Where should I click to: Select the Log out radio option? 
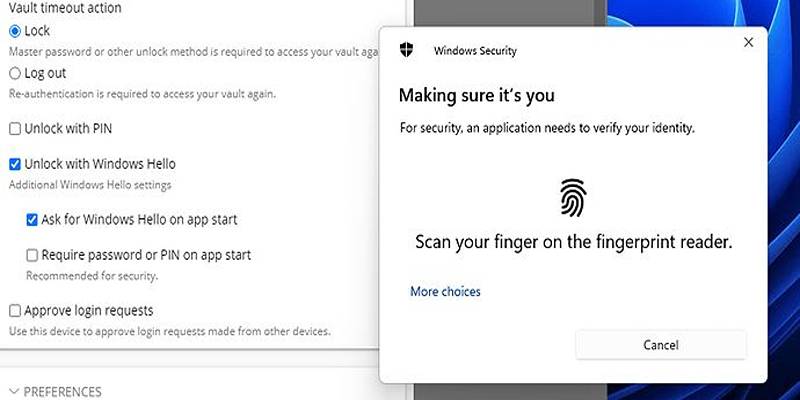coord(15,73)
